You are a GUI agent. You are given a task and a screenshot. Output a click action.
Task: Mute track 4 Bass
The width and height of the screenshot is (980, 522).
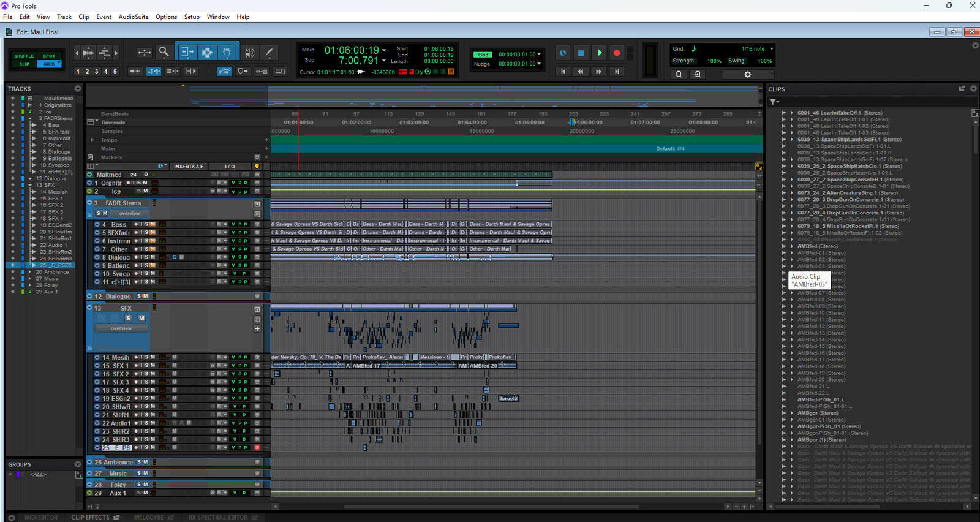tap(153, 225)
